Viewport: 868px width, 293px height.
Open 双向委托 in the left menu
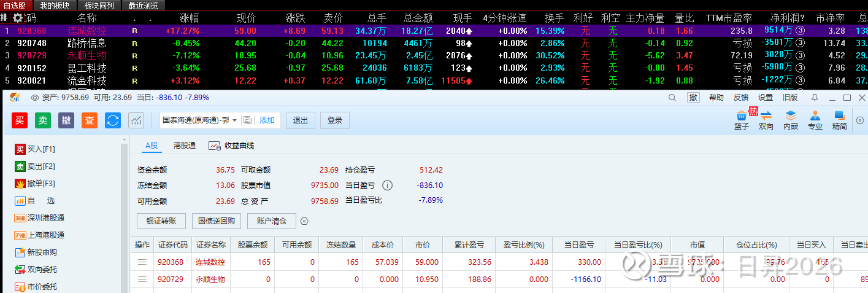(36, 270)
